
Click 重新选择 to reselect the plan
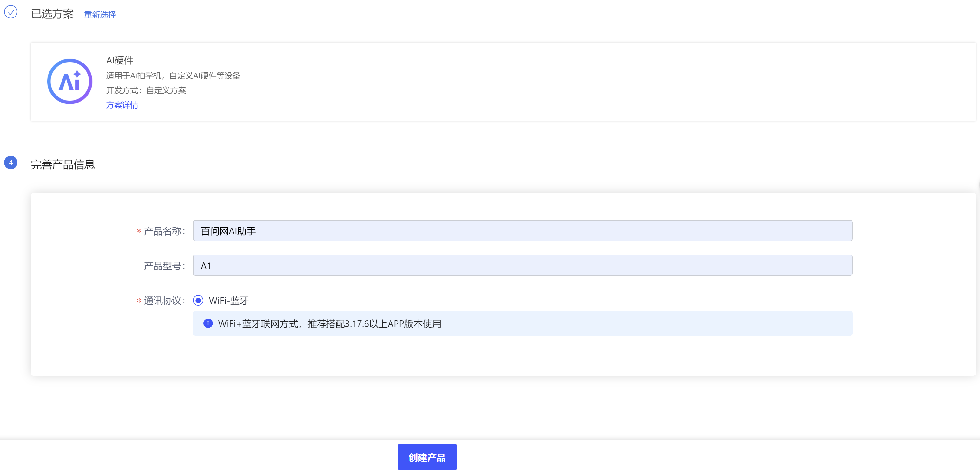coord(100,15)
